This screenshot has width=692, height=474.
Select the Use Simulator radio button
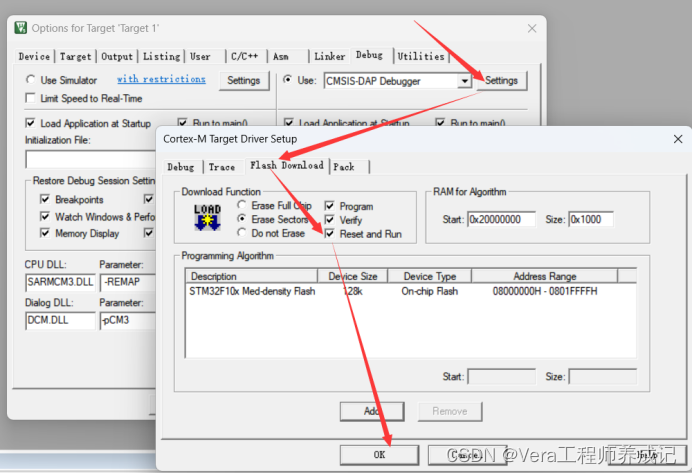30,79
